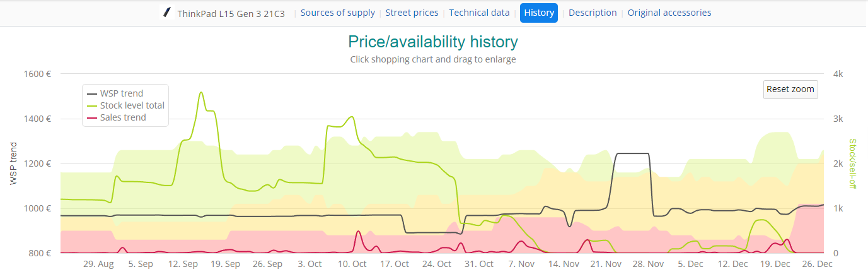Click the green Stock/sell-off axis title
This screenshot has height=279, width=868.
click(x=852, y=163)
